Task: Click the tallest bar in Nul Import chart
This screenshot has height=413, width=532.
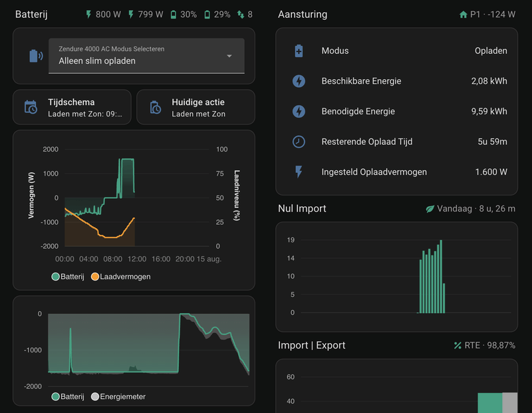Action: click(441, 277)
